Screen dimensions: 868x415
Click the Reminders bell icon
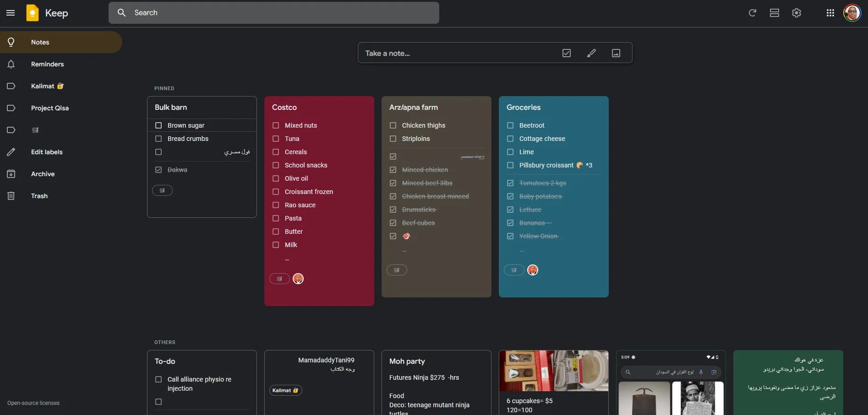tap(11, 64)
